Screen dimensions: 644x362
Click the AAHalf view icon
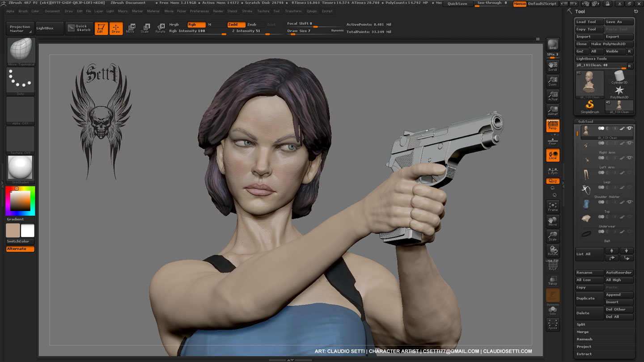pos(553,110)
